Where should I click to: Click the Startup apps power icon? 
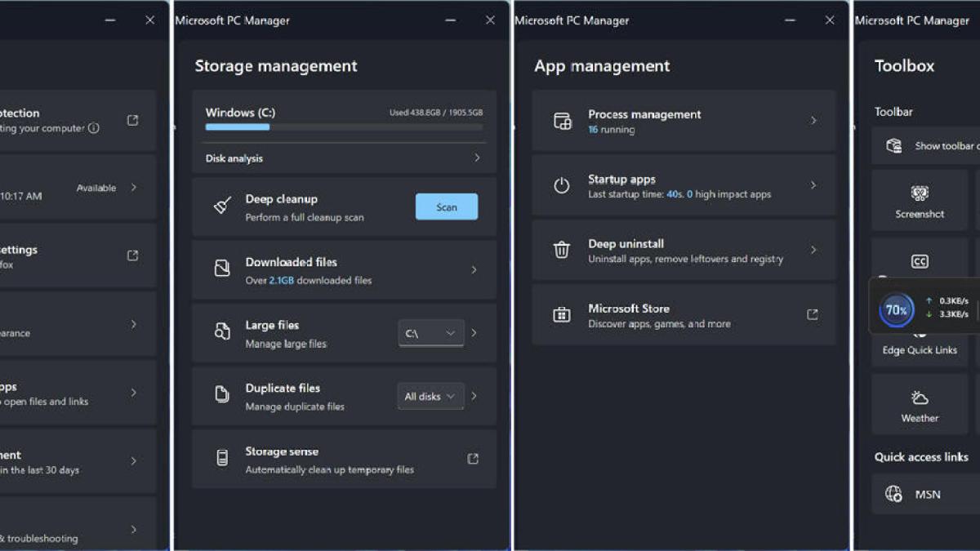coord(562,186)
